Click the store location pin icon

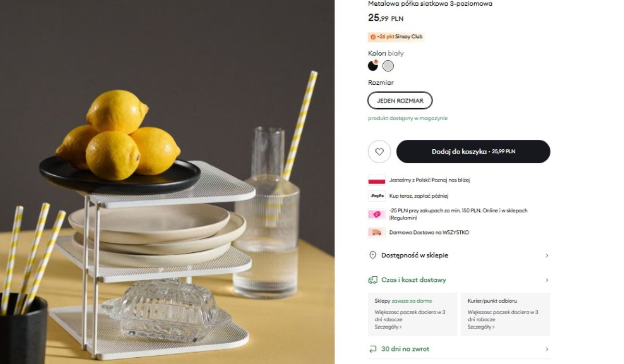coord(372,255)
